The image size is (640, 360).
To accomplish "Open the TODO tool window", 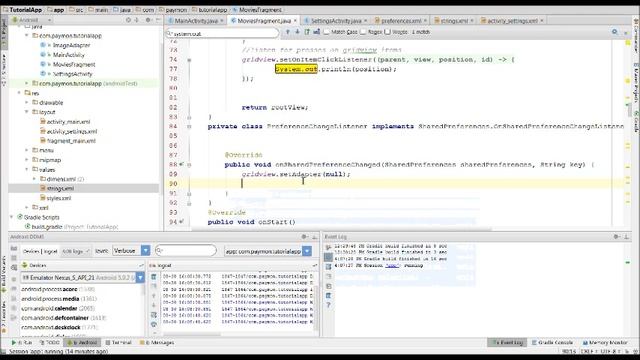I will (x=49, y=342).
